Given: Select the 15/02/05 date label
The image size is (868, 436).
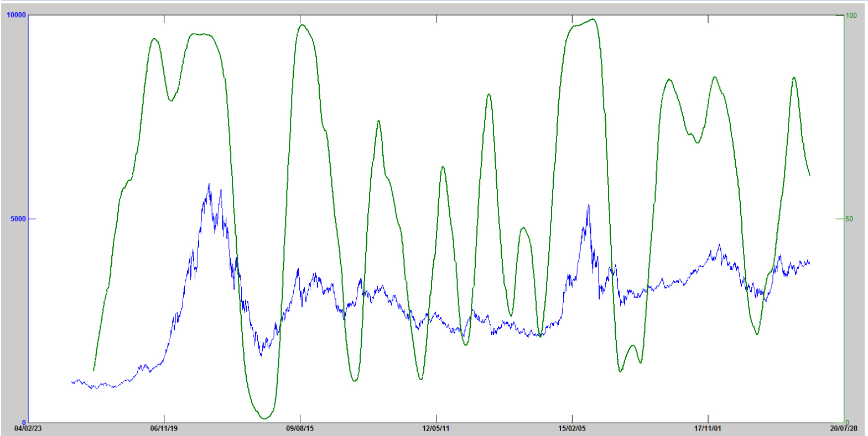Looking at the screenshot, I should (572, 428).
